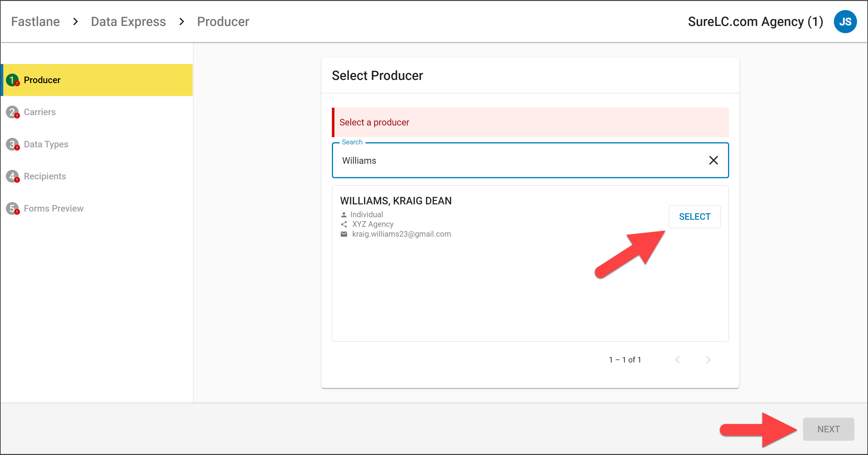The height and width of the screenshot is (455, 868).
Task: Open the Carriers step in sidebar
Action: pos(40,112)
